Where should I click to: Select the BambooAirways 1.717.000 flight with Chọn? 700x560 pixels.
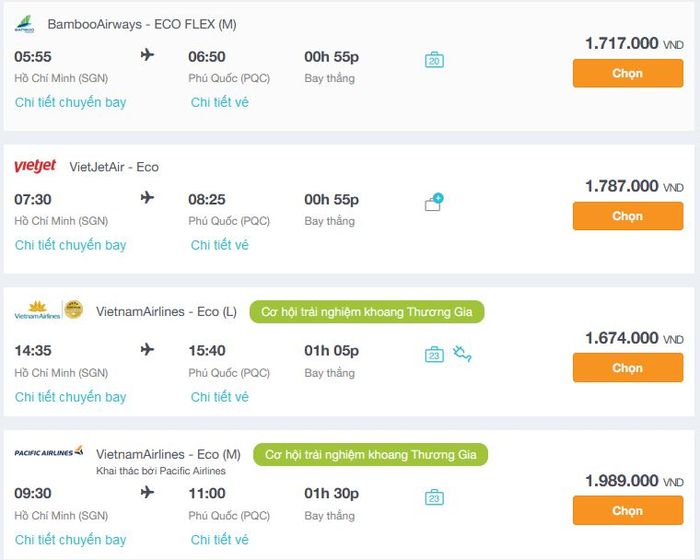pos(627,73)
